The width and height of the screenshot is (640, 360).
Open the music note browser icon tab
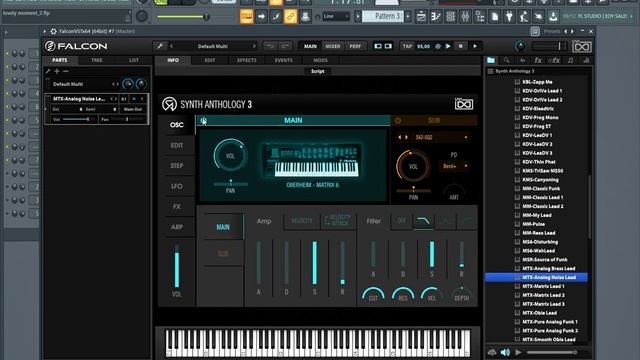click(x=570, y=60)
